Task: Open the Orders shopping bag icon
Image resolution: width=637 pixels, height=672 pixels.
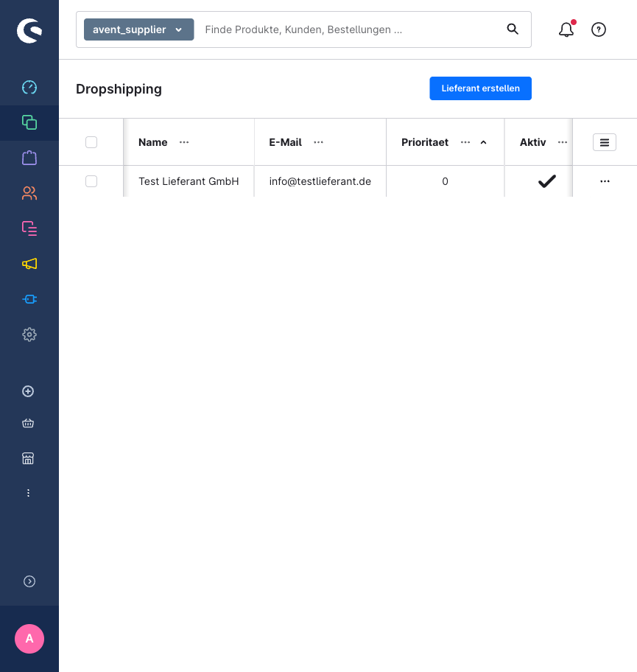Action: click(x=29, y=158)
